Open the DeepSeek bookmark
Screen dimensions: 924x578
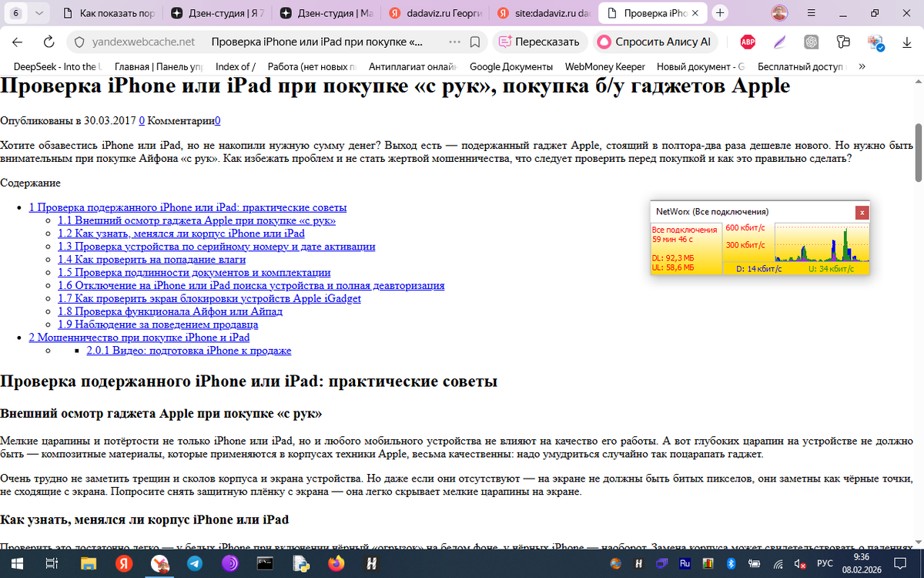(x=57, y=66)
